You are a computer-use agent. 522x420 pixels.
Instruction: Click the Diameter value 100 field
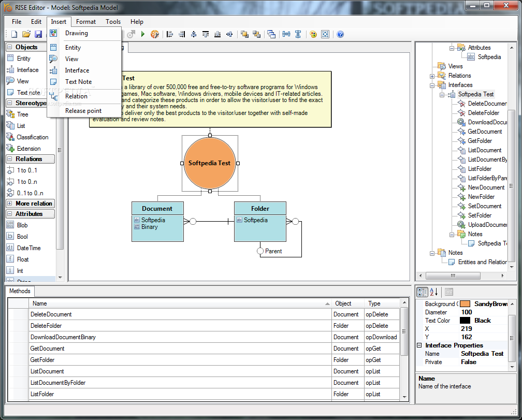484,312
